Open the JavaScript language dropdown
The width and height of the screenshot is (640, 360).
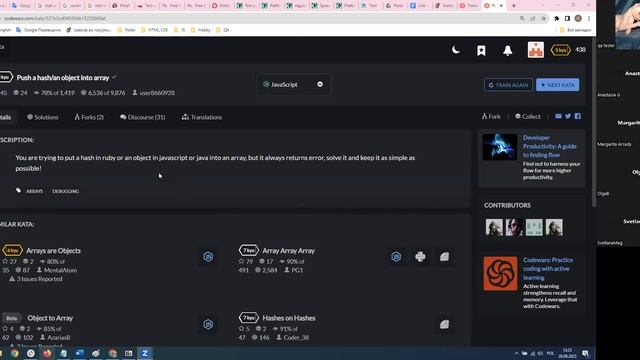tap(293, 84)
